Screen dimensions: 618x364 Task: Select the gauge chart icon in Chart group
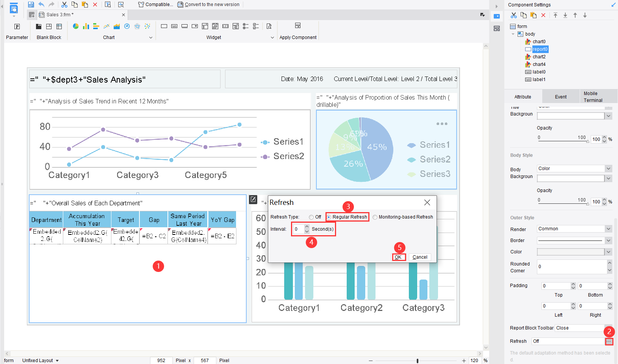pyautogui.click(x=127, y=26)
